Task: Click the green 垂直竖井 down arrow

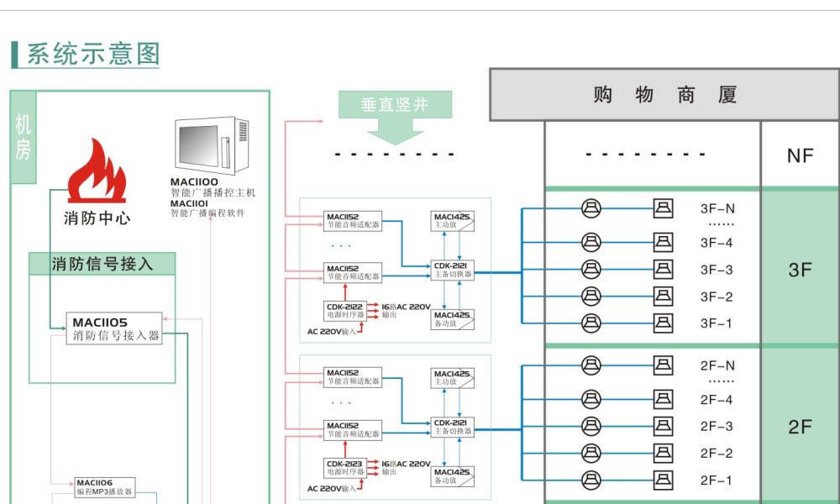Action: point(395,117)
